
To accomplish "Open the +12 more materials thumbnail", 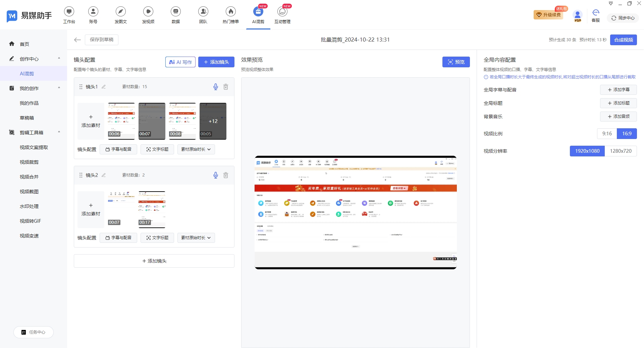I will tap(213, 121).
